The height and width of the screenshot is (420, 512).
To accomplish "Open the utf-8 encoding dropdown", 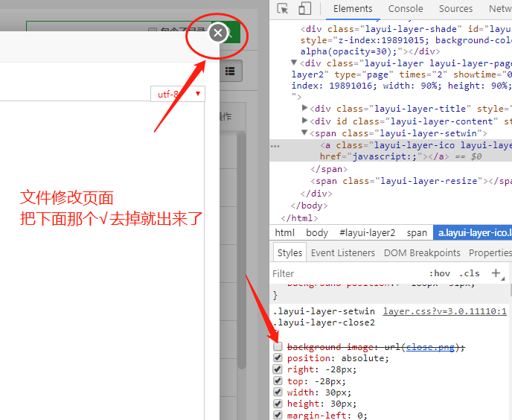I will click(x=178, y=94).
